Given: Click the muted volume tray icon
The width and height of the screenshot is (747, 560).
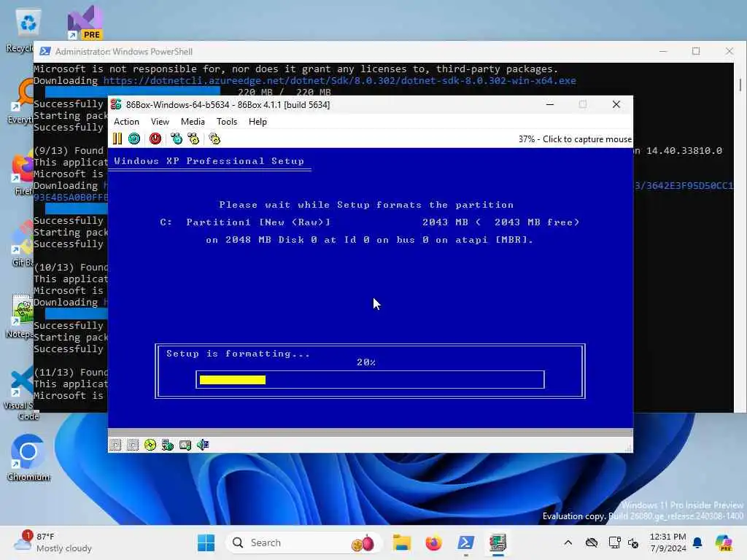Looking at the screenshot, I should [x=633, y=542].
